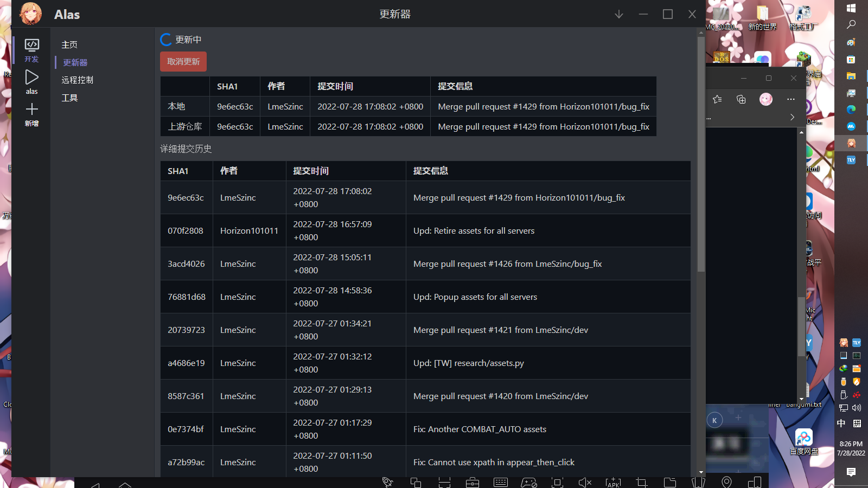Image resolution: width=868 pixels, height=488 pixels.
Task: Click commit hash 3acd4026
Action: tap(186, 264)
